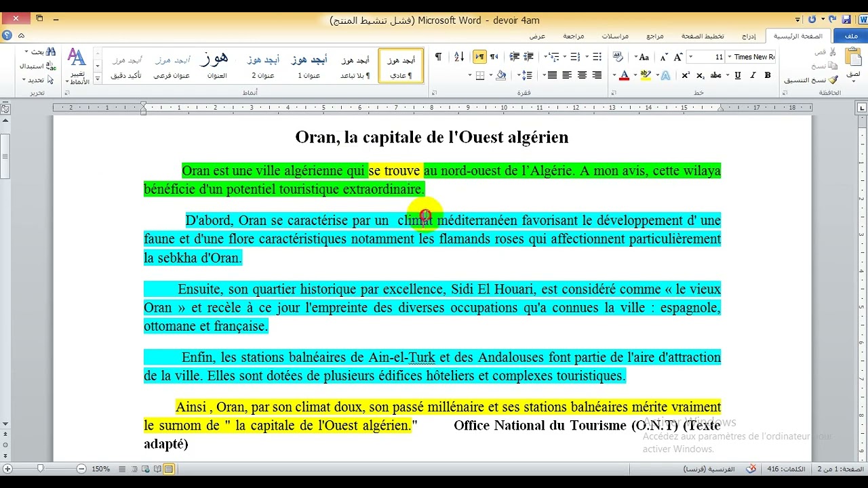Open Change Styles (تغيير الأنماط) menu
The image size is (868, 488).
pos(77,66)
